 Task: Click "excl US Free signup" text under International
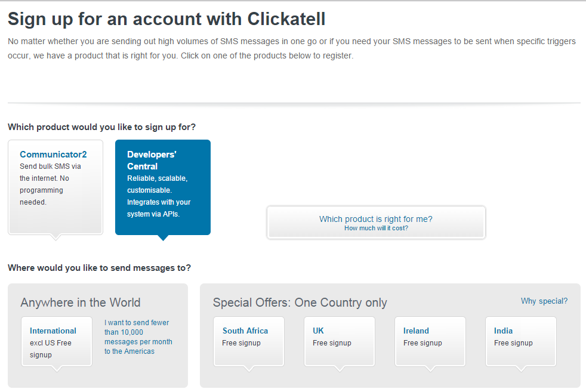click(x=50, y=349)
